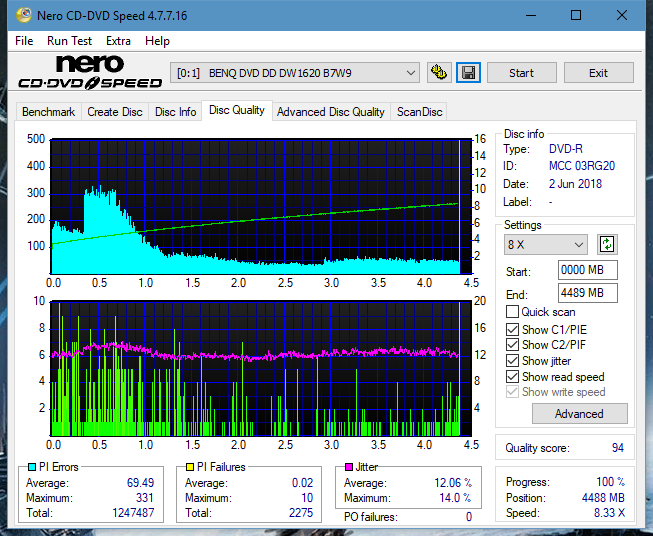Disable Show C1/PIE checkbox
This screenshot has height=536, width=653.
coord(512,329)
